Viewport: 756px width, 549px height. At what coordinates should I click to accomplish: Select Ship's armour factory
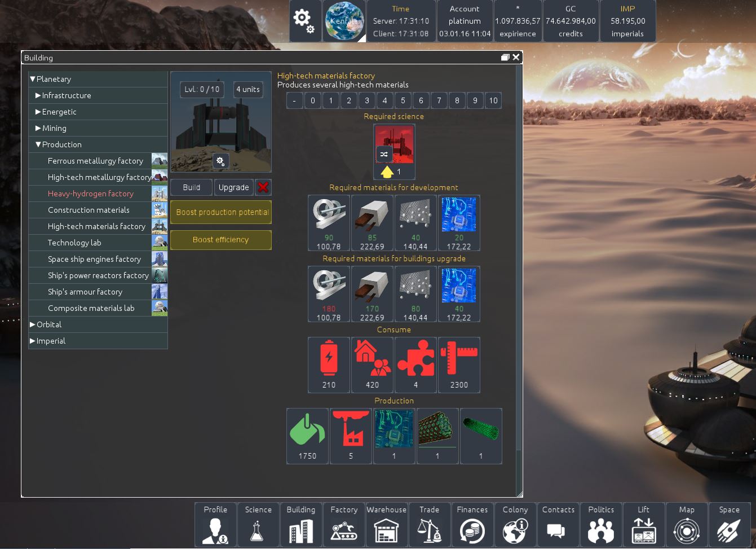tap(98, 292)
